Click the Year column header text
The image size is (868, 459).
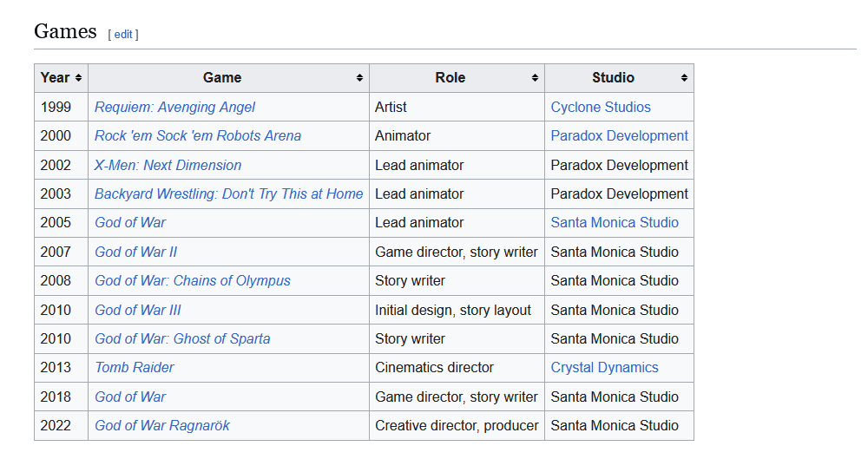click(55, 77)
